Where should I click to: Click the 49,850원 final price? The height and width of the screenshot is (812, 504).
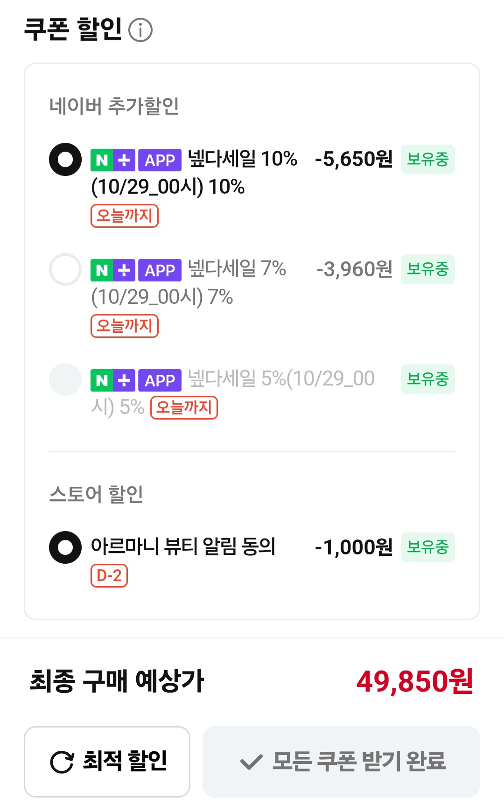[415, 681]
